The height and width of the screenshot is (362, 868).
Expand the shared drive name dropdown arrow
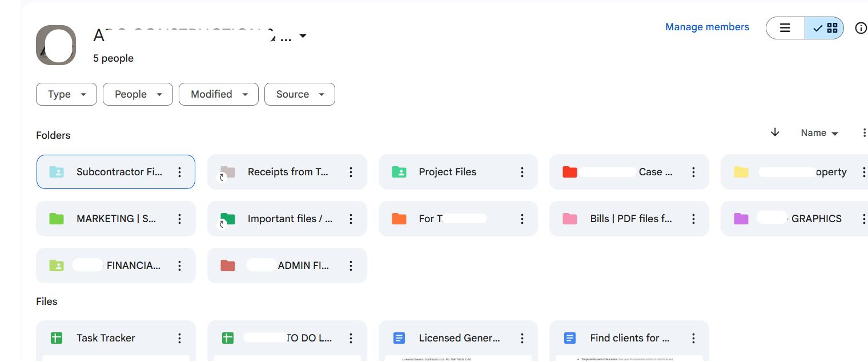click(303, 37)
